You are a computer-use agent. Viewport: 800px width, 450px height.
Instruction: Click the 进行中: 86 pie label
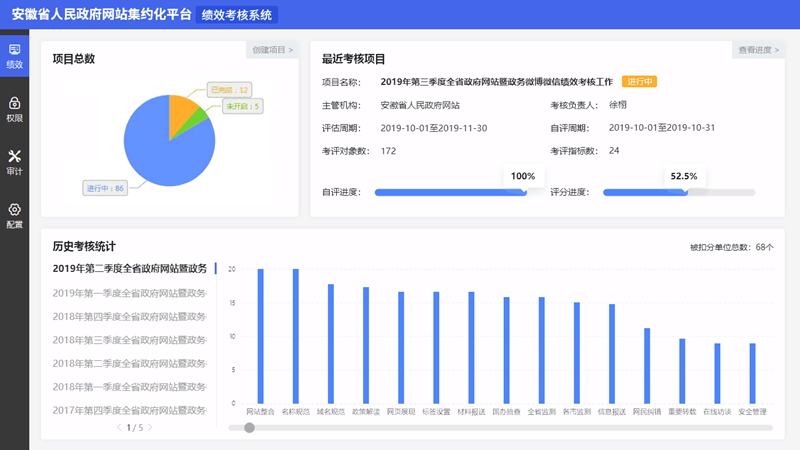click(105, 188)
